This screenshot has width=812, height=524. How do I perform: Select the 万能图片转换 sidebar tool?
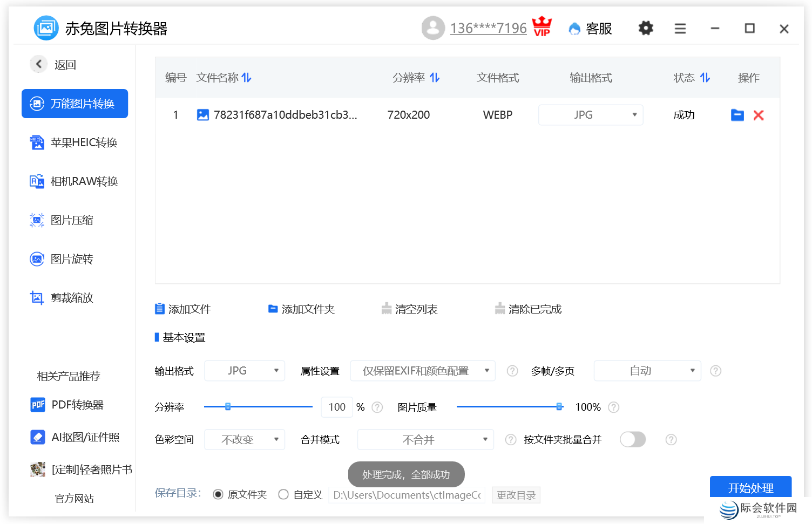(75, 103)
